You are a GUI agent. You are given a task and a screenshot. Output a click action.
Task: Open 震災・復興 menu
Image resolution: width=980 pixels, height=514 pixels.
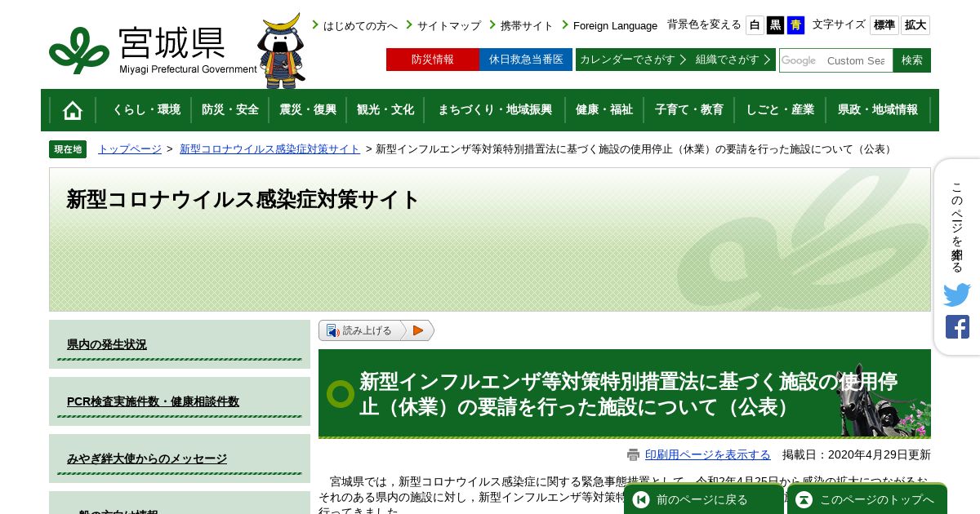308,110
